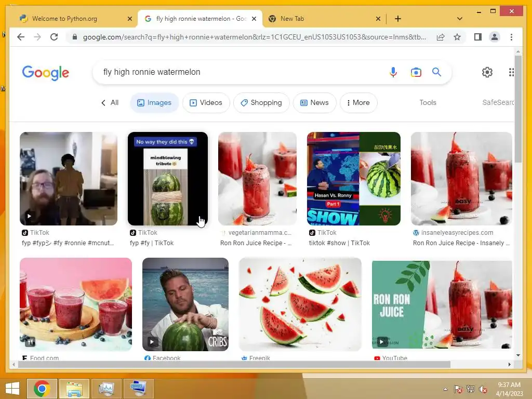Click 'fyp #fy | TikTok' caption
This screenshot has height=399, width=532.
point(152,243)
